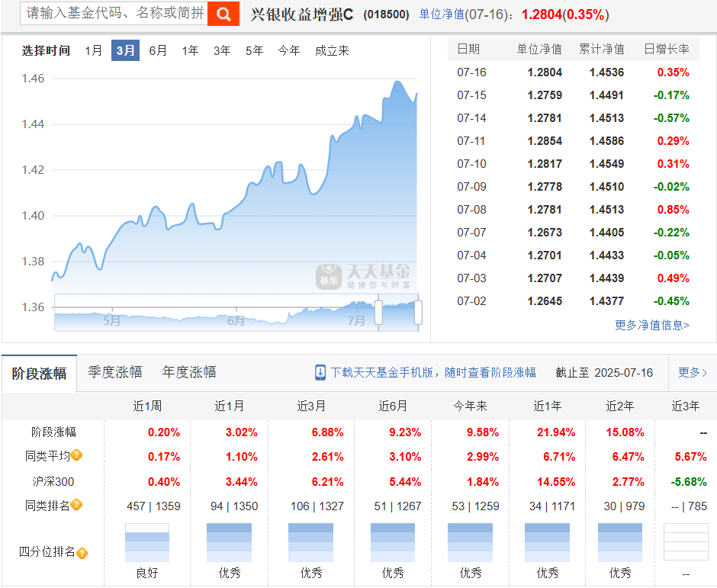Open help icon beside 同类平均
Screen dimensions: 717x588
coord(77,455)
